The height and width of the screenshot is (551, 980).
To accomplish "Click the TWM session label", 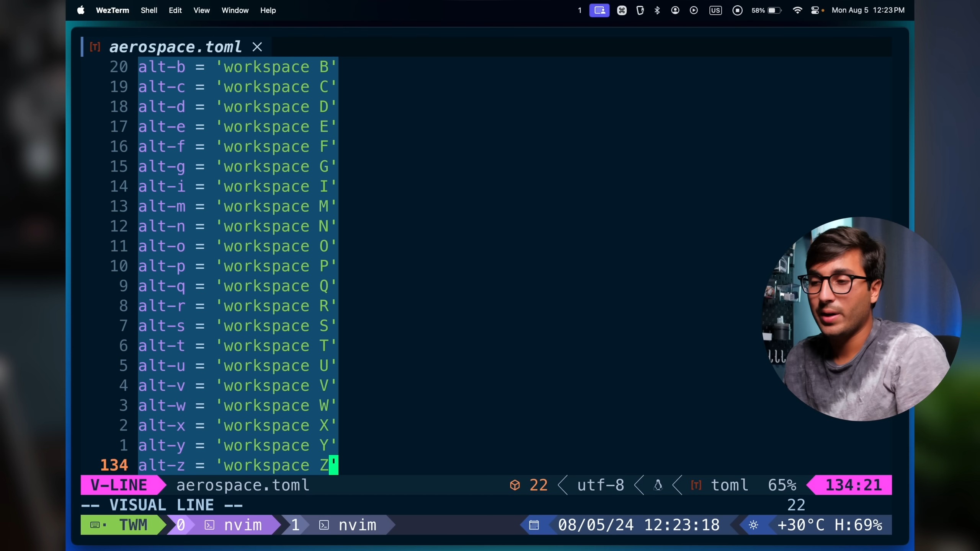I will (x=132, y=525).
